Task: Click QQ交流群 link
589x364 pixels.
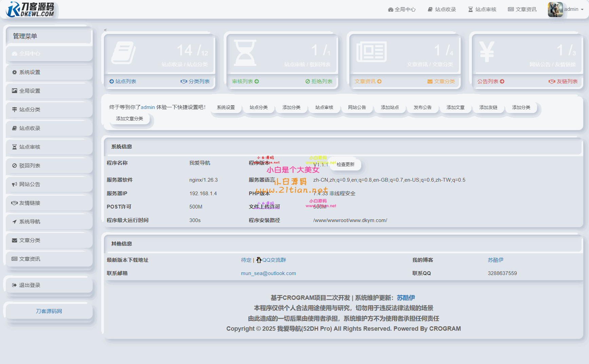Action: 271,260
